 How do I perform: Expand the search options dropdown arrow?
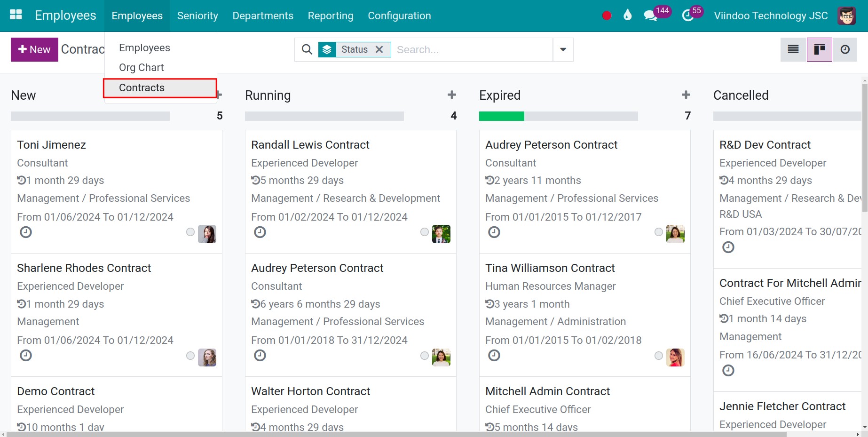(x=563, y=49)
